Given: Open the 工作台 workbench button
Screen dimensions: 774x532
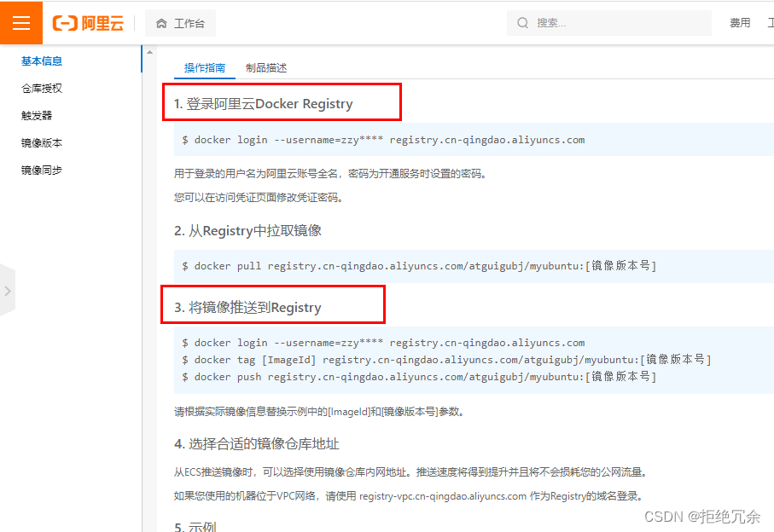Looking at the screenshot, I should 180,23.
